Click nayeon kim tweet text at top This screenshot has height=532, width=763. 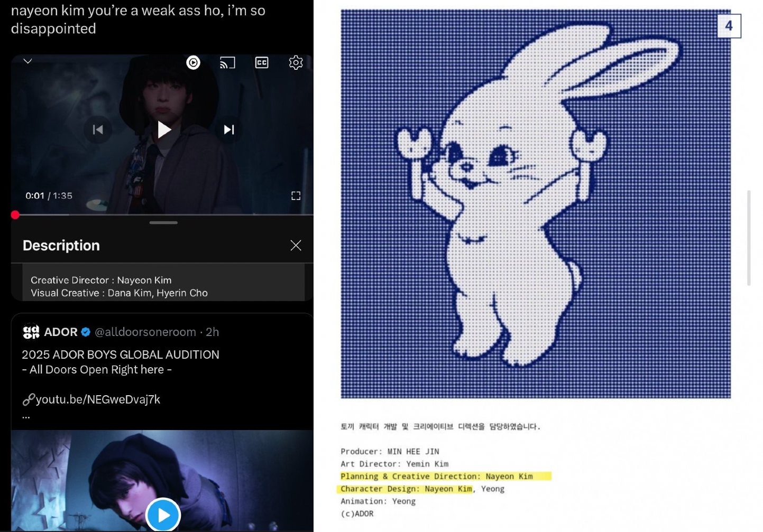click(138, 19)
